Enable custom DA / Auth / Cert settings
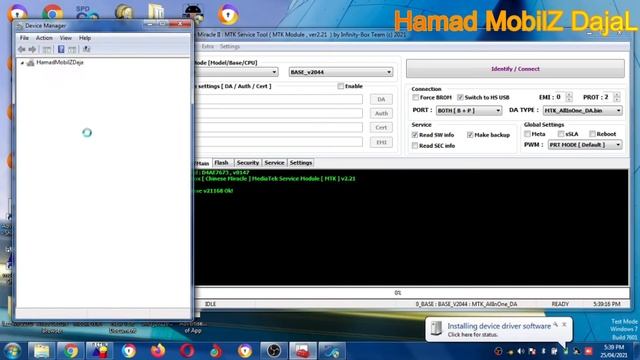640x360 pixels. pyautogui.click(x=341, y=86)
